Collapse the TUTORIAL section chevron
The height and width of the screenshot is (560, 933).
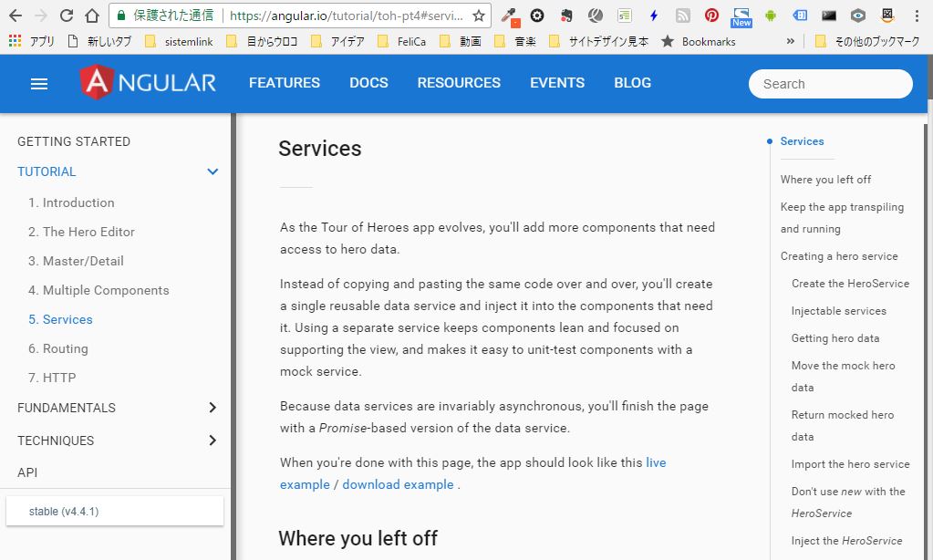(213, 171)
